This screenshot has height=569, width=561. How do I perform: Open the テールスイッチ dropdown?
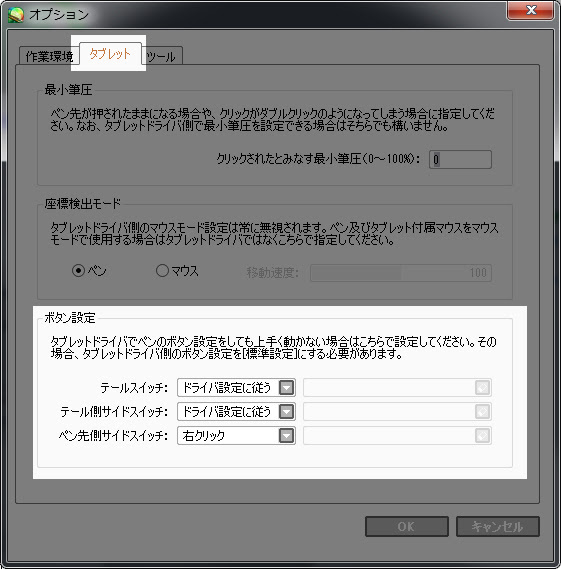coord(236,388)
